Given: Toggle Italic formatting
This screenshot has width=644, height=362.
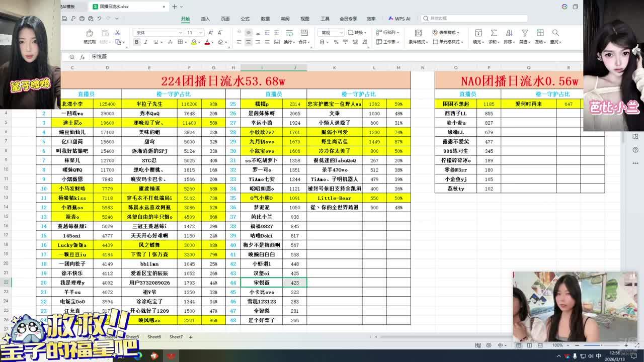Looking at the screenshot, I should [x=145, y=42].
